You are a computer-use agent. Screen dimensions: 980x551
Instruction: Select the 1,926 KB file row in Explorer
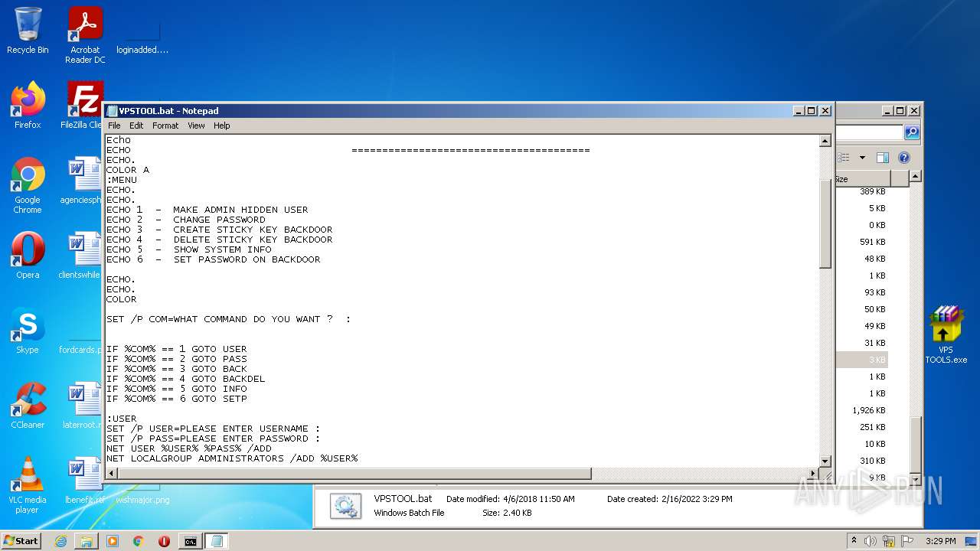click(x=862, y=410)
